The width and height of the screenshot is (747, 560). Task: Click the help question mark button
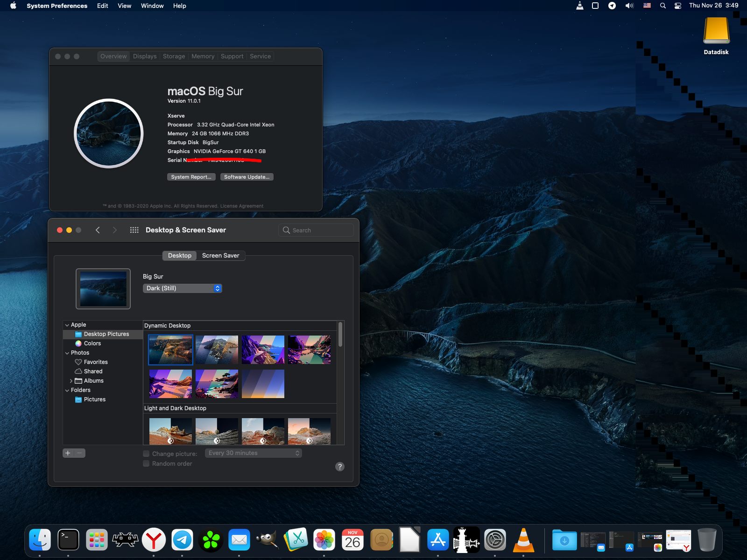340,467
